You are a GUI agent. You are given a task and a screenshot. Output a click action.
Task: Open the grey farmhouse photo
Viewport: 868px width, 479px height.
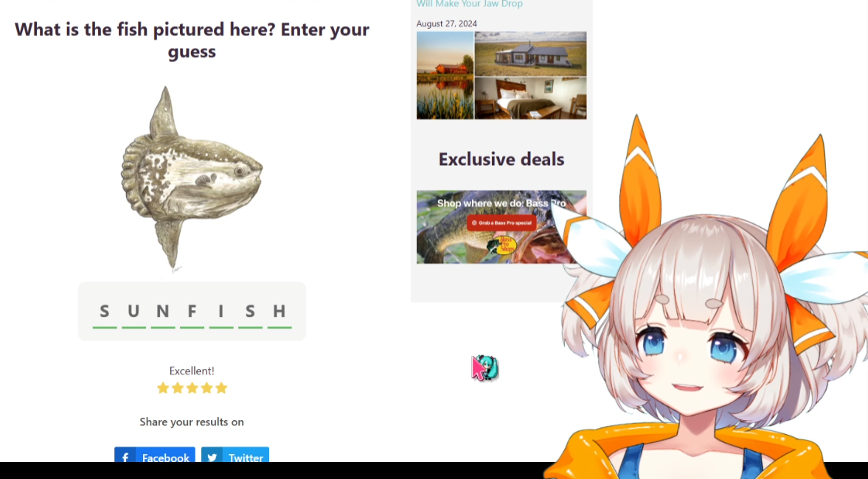[x=530, y=54]
